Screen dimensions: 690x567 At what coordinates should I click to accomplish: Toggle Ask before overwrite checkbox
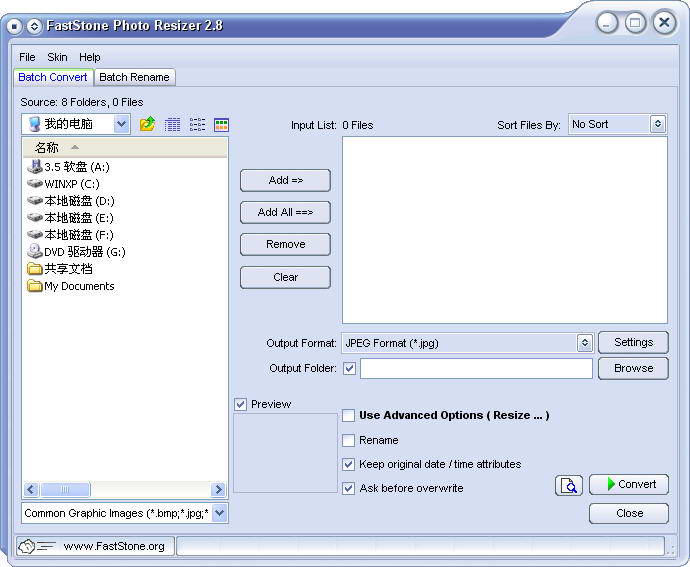[x=349, y=488]
